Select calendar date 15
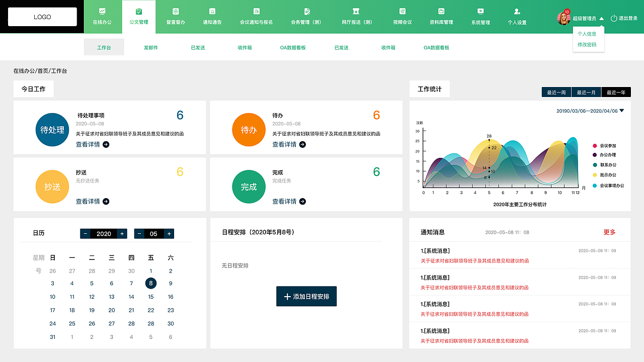Viewport: 644px width, 362px height. click(151, 297)
